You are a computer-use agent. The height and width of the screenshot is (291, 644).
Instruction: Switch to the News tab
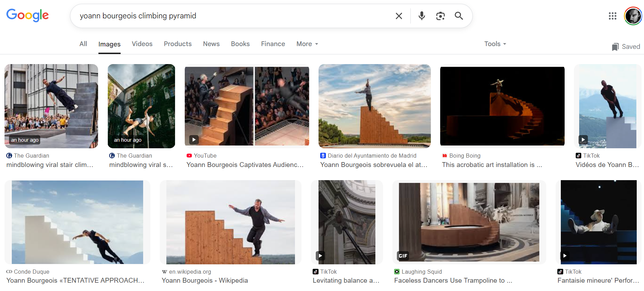(211, 44)
